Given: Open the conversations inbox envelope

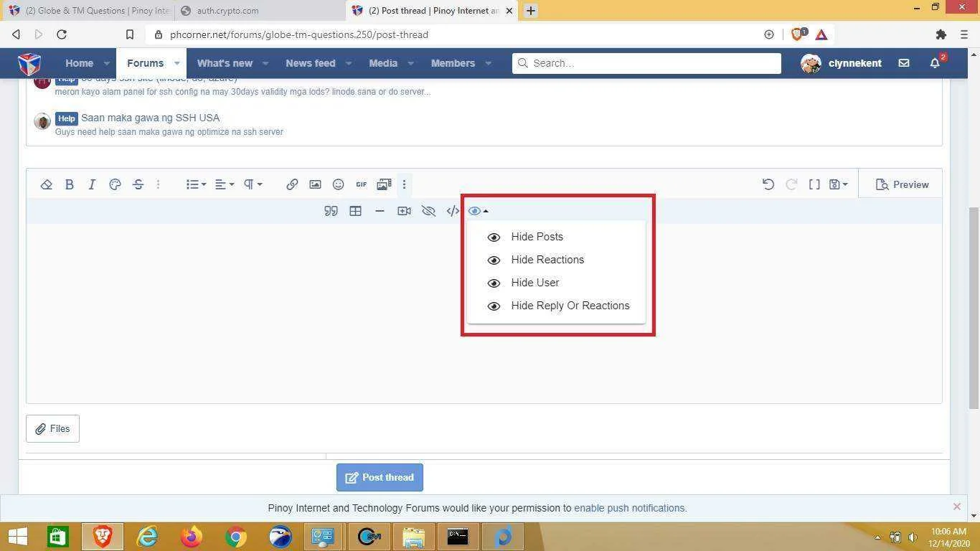Looking at the screenshot, I should pyautogui.click(x=904, y=63).
